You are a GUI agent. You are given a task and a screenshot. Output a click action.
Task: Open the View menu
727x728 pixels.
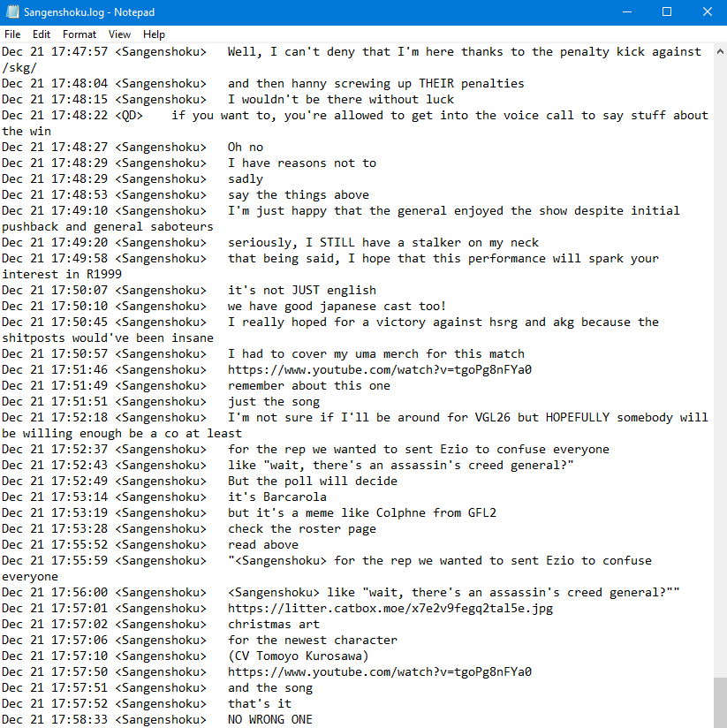pos(119,34)
